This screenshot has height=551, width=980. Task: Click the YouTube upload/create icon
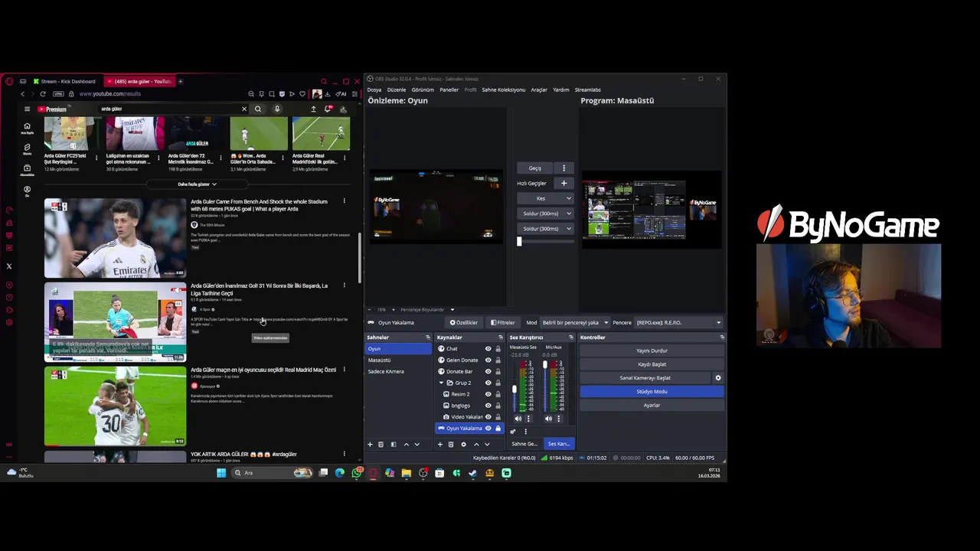click(313, 109)
